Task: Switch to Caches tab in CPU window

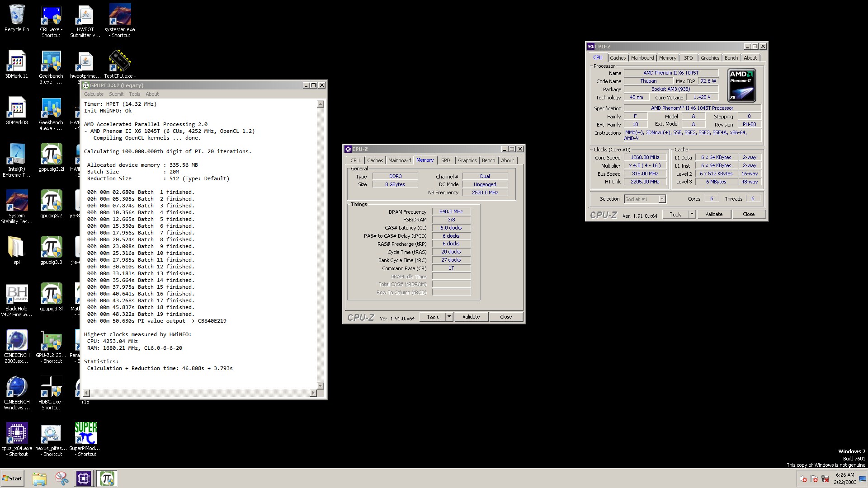Action: (618, 58)
